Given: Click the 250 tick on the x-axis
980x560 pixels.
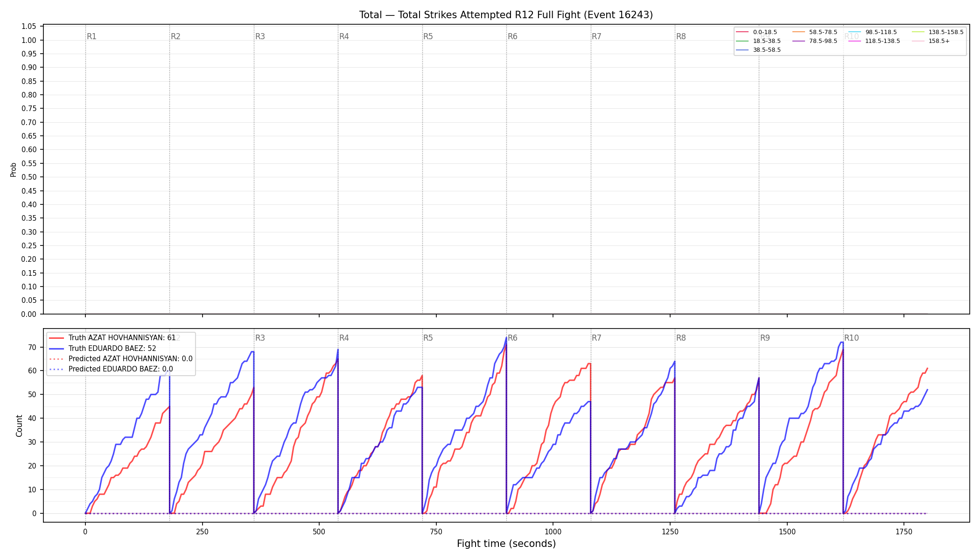Looking at the screenshot, I should [x=202, y=532].
